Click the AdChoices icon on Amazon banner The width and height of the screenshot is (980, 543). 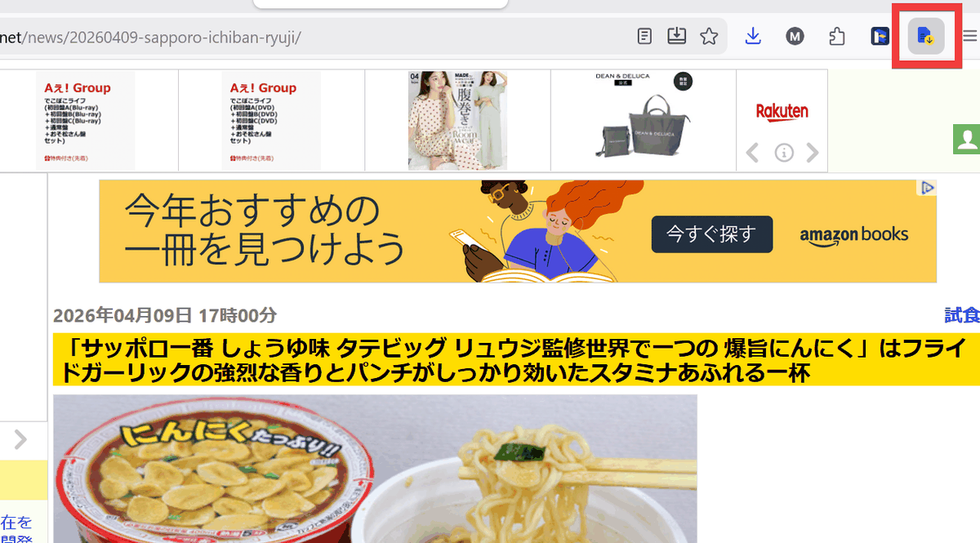(x=928, y=188)
